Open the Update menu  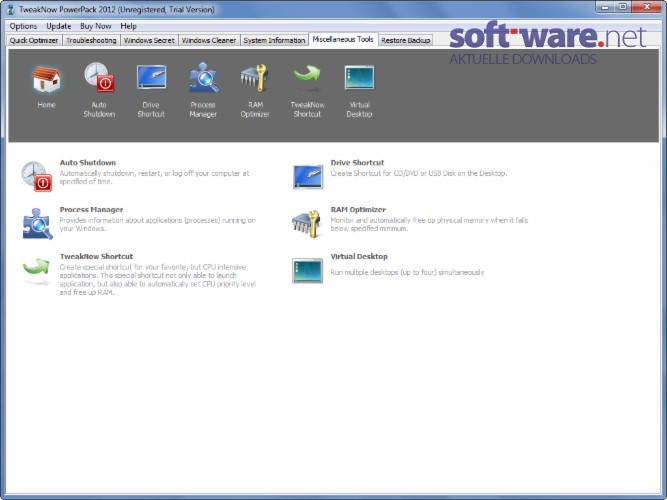(59, 26)
